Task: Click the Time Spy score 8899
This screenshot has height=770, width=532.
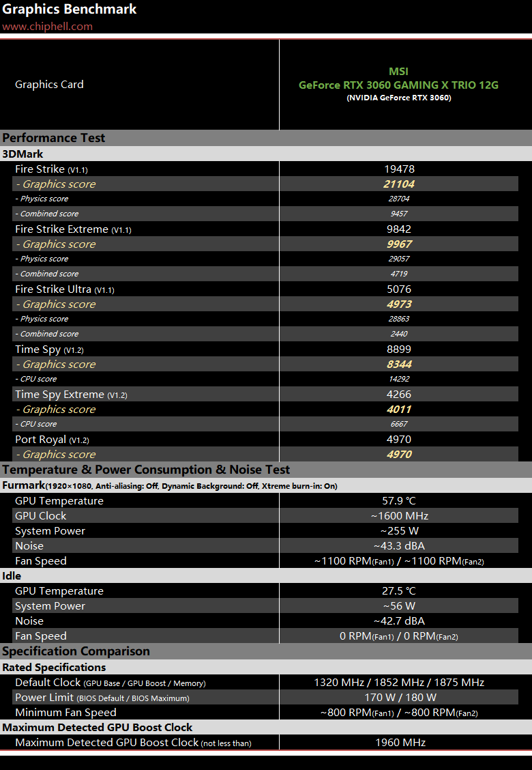Action: (x=399, y=349)
